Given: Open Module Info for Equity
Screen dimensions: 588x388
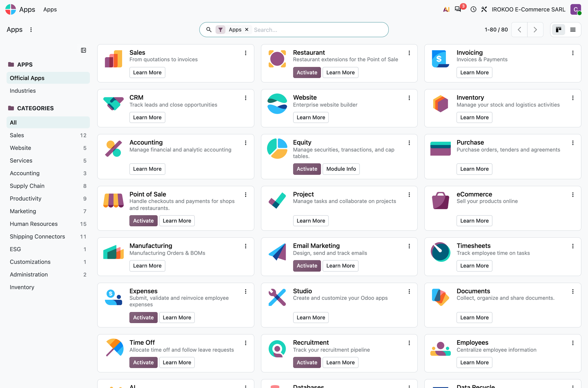Looking at the screenshot, I should [x=341, y=169].
